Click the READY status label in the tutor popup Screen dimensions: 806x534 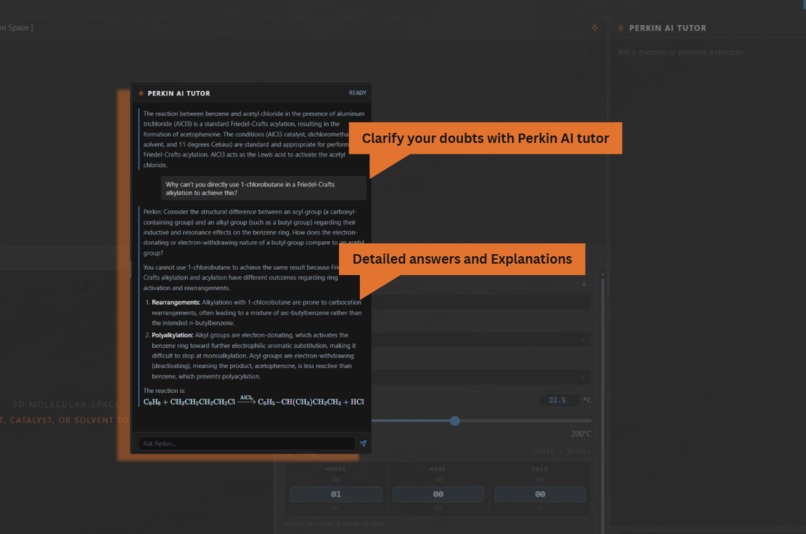tap(358, 93)
